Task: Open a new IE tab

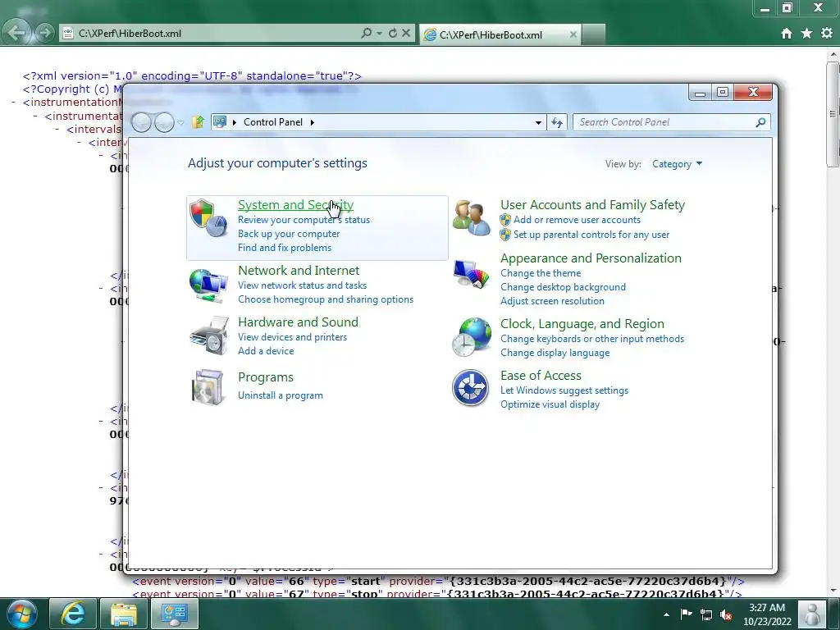Action: (594, 34)
